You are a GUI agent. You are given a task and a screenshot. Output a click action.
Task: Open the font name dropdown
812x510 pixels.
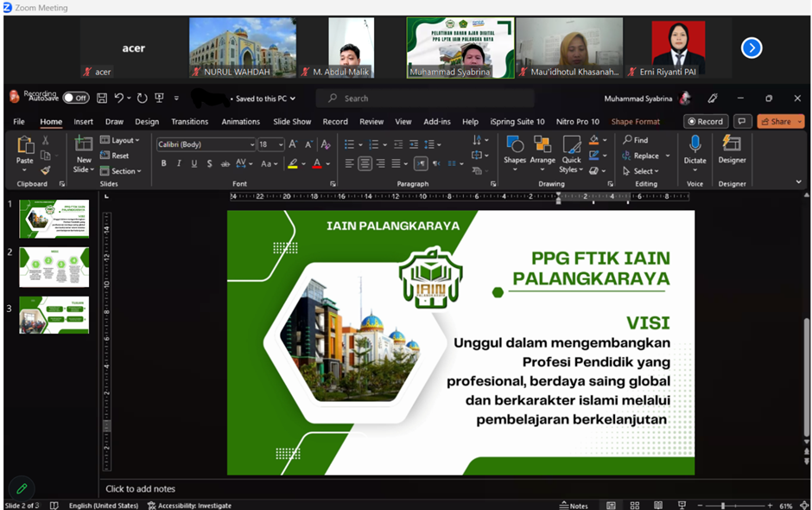[252, 144]
